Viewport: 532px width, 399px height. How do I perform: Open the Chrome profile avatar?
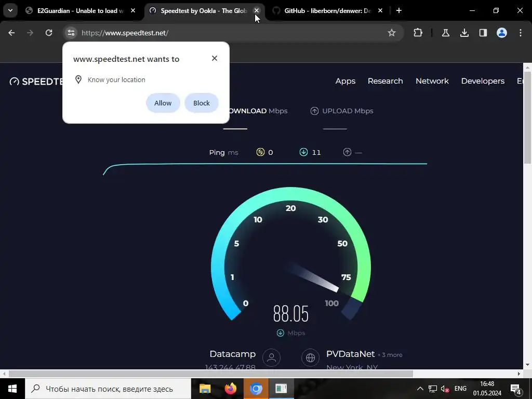pyautogui.click(x=502, y=33)
